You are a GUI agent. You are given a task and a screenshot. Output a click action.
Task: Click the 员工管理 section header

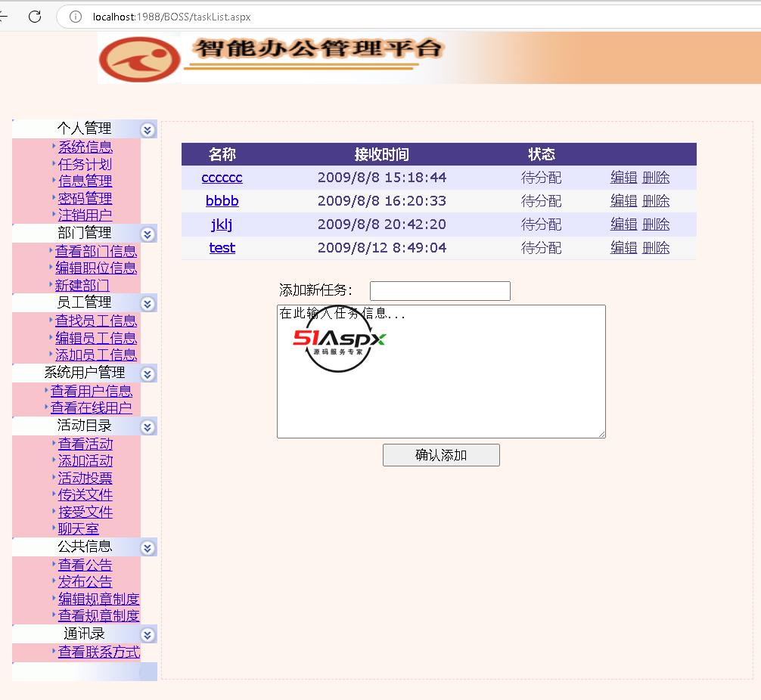click(85, 302)
